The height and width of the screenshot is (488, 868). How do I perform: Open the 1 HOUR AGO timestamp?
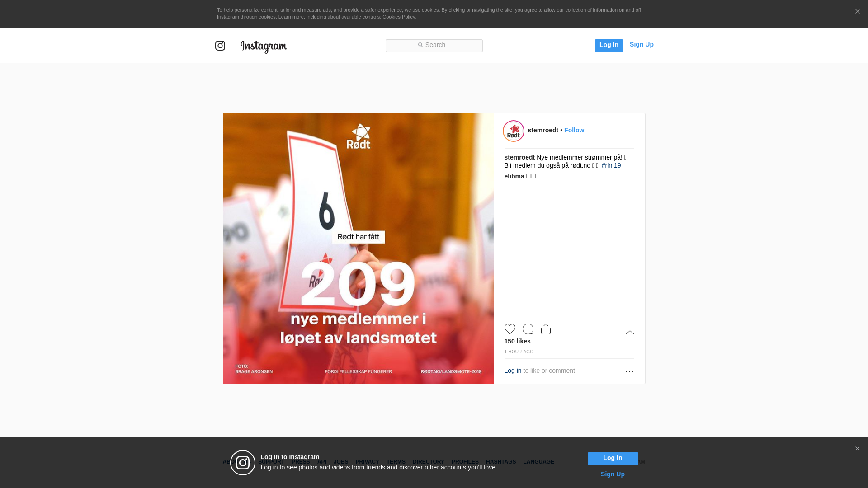click(x=519, y=352)
